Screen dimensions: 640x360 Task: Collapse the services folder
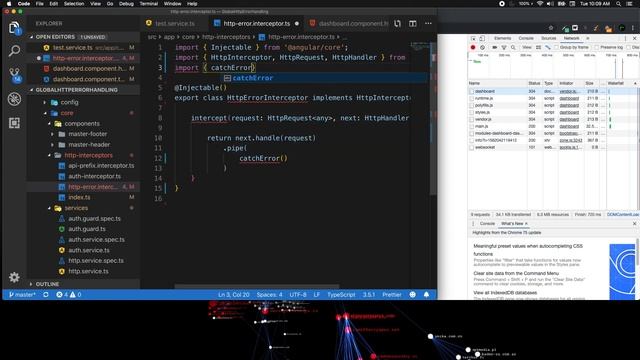pos(49,208)
